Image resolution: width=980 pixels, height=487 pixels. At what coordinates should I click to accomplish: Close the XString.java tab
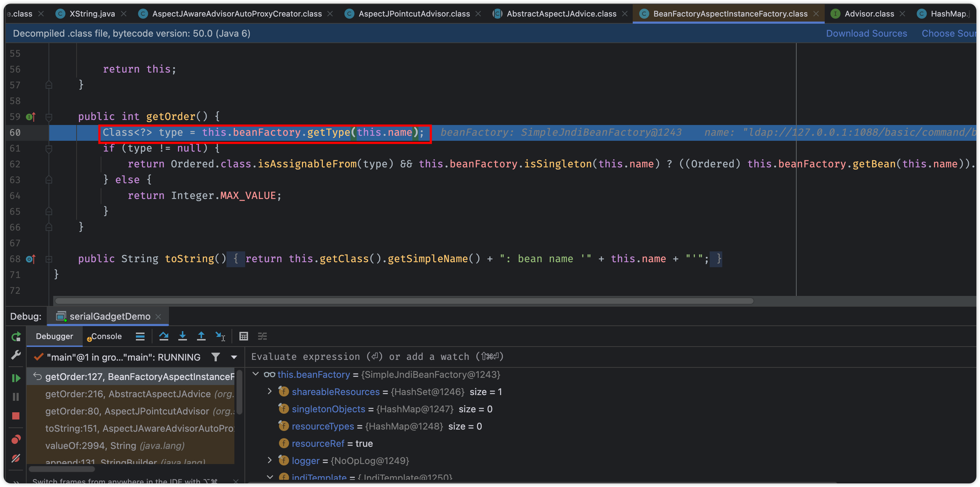click(124, 14)
